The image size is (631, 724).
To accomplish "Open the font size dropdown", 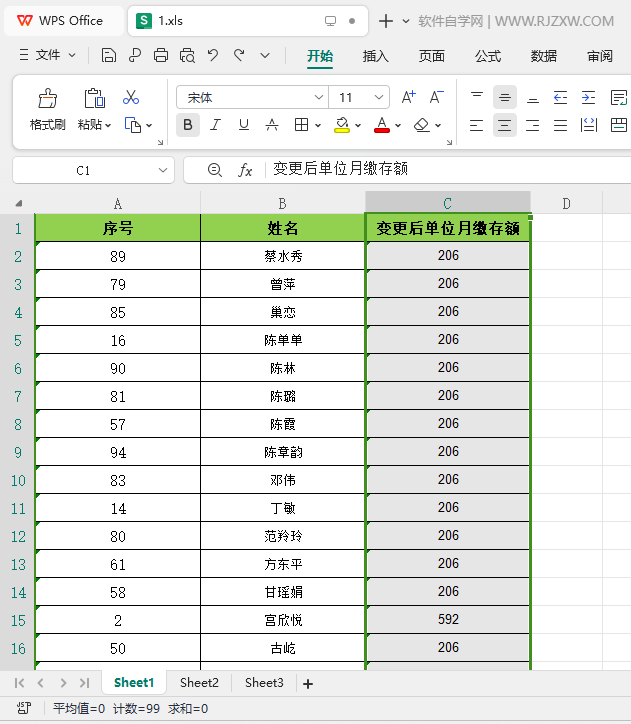I will (x=379, y=97).
